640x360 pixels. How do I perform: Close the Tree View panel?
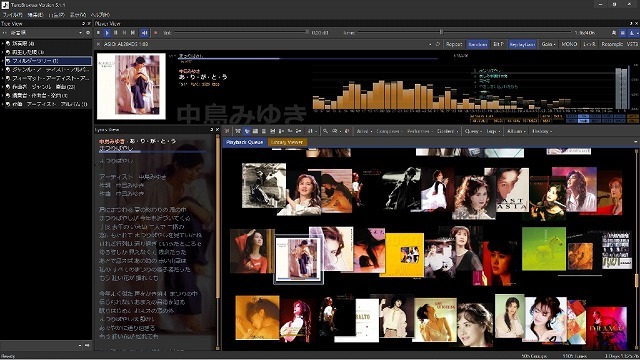tap(89, 24)
